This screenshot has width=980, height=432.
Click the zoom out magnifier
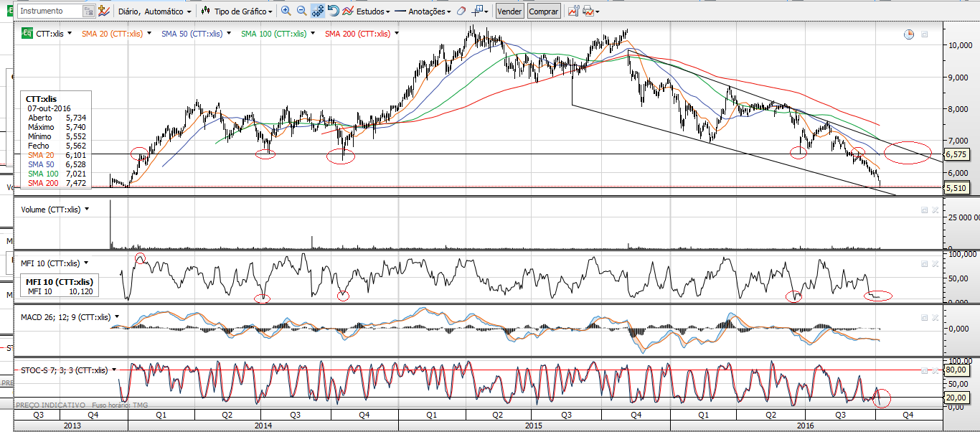[301, 11]
